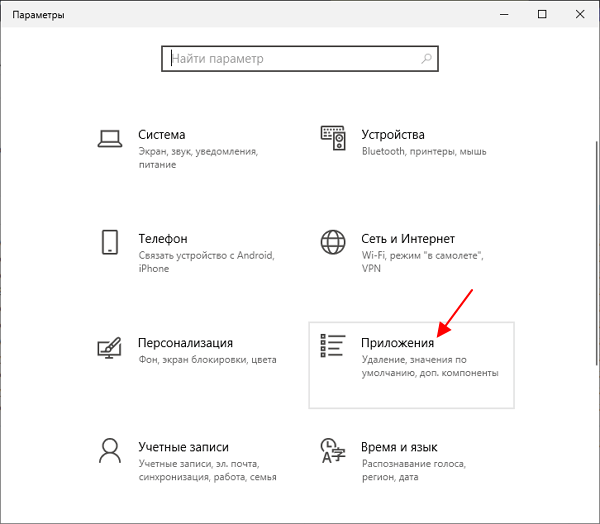Viewport: 600px width, 524px height.
Task: Click 'Экран, звук, уведомления, питание' description
Action: 198,158
